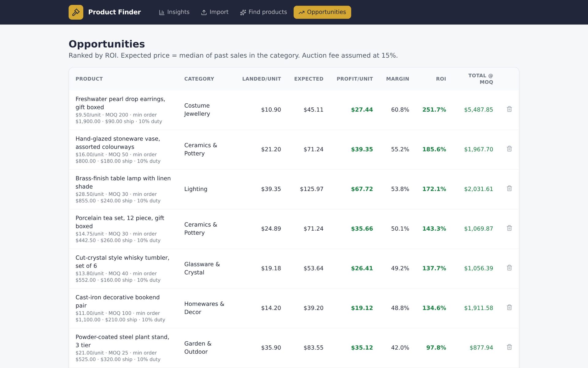
Task: Click the 49.2% margin value
Action: click(x=400, y=268)
